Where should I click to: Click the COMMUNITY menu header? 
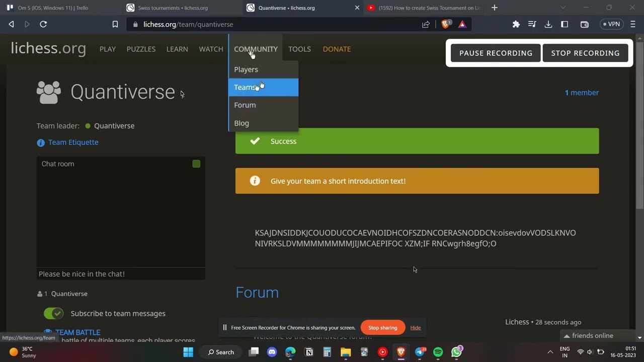(x=256, y=49)
